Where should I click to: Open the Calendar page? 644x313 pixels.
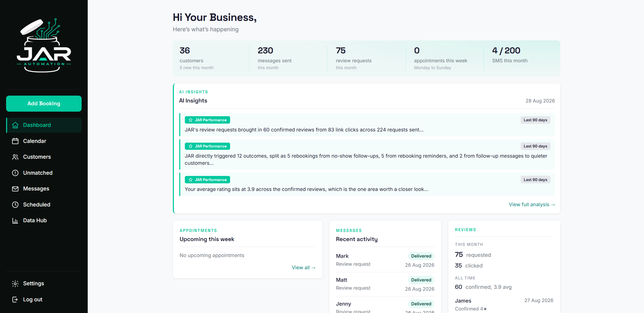(44, 141)
